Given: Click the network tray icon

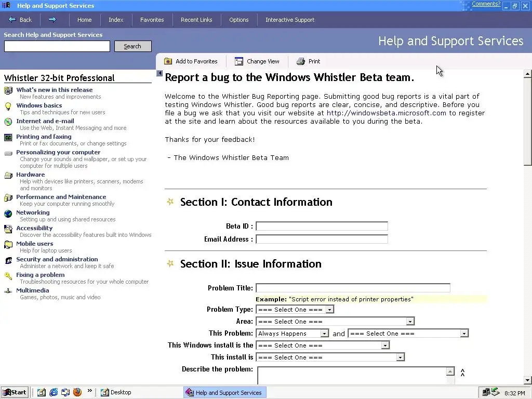Looking at the screenshot, I should tap(486, 392).
